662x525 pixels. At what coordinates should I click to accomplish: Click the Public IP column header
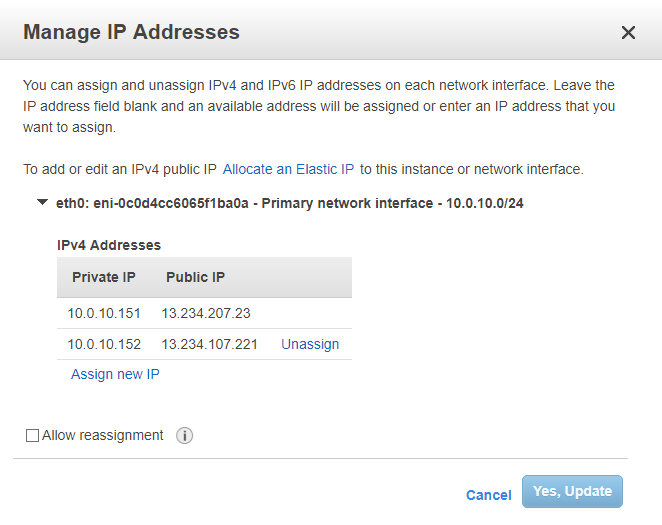click(x=195, y=277)
